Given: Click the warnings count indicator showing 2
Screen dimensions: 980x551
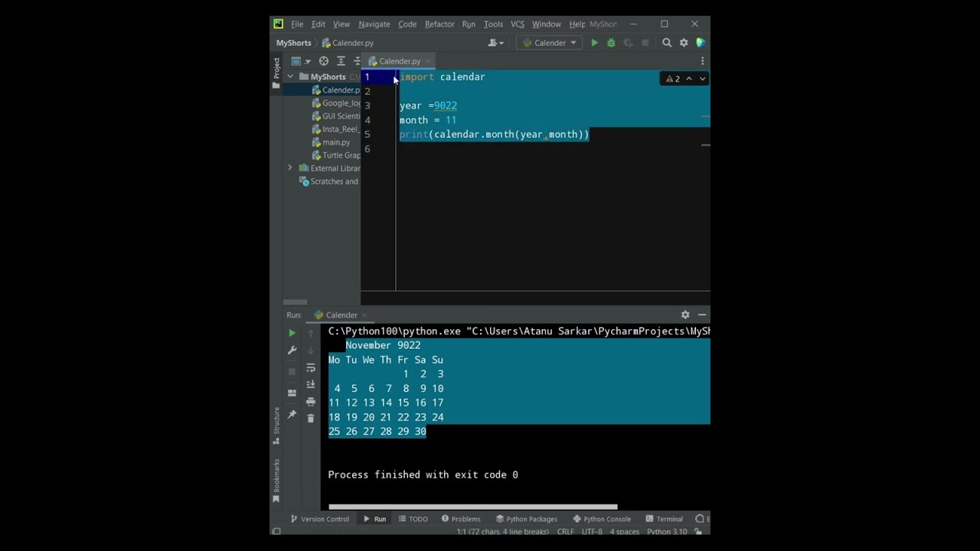Looking at the screenshot, I should [673, 79].
